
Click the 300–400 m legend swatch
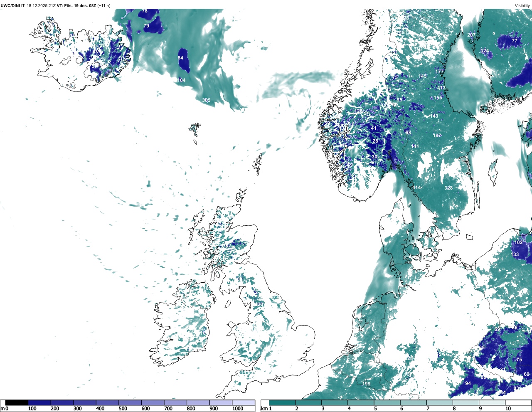point(85,402)
